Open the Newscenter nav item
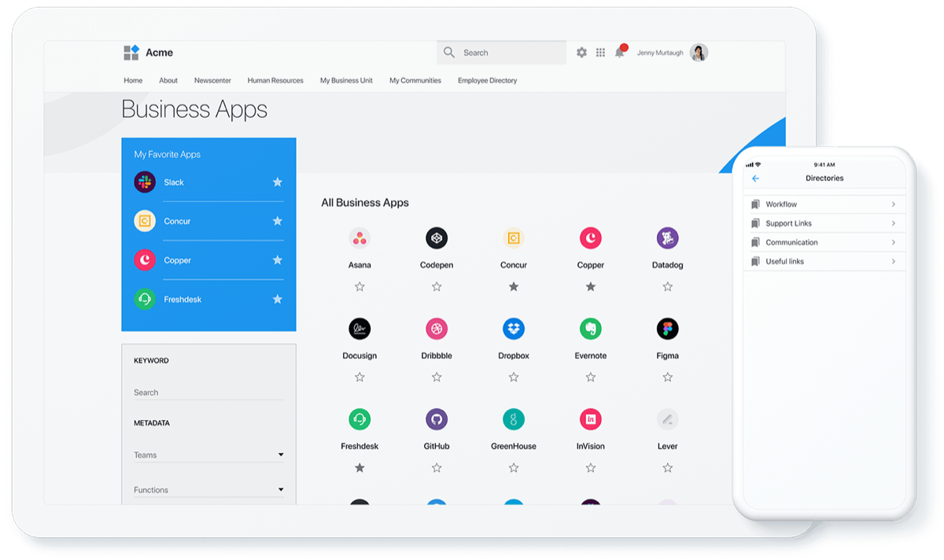 coord(212,80)
